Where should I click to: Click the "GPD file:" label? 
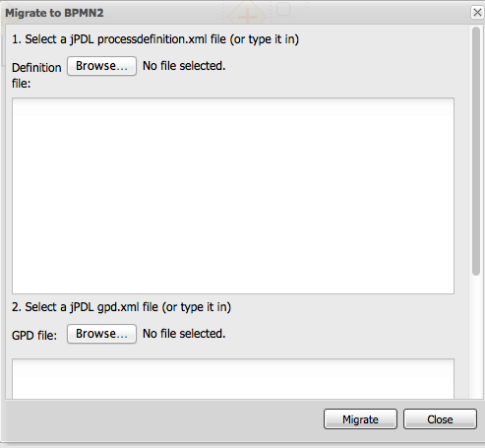click(x=34, y=336)
